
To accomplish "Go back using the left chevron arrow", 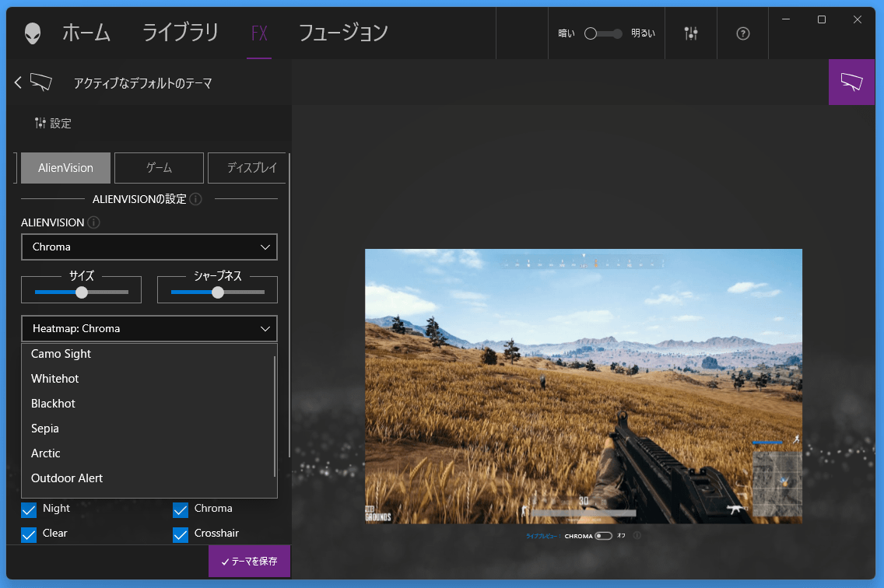I will point(18,83).
